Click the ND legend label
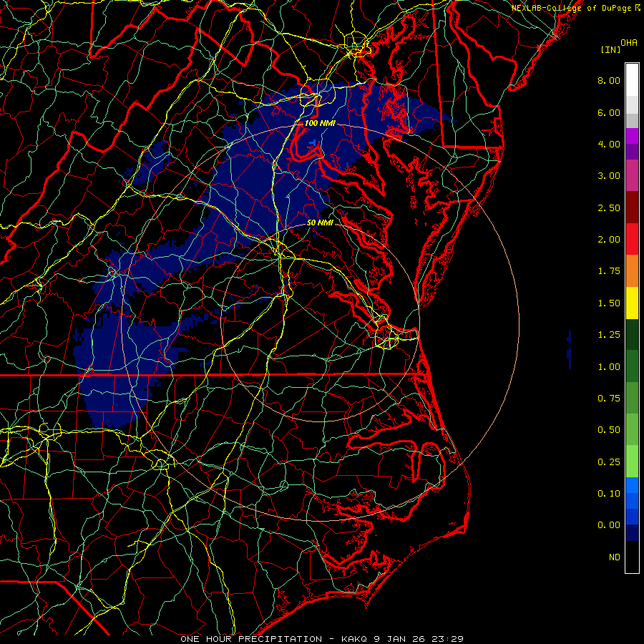 615,557
